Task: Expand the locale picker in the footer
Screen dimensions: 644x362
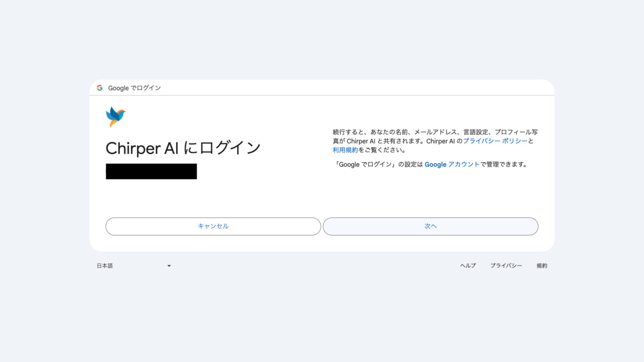Action: pyautogui.click(x=134, y=265)
